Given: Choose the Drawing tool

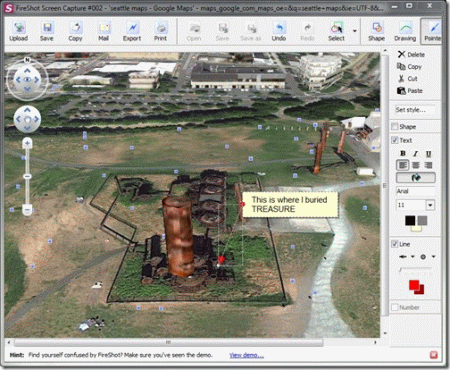Looking at the screenshot, I should pos(405,32).
